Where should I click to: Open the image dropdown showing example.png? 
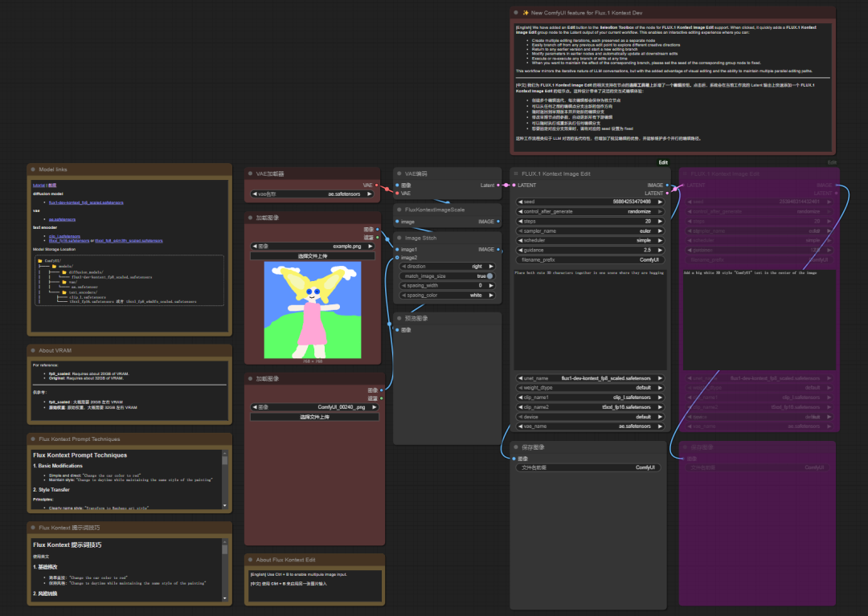pyautogui.click(x=313, y=246)
